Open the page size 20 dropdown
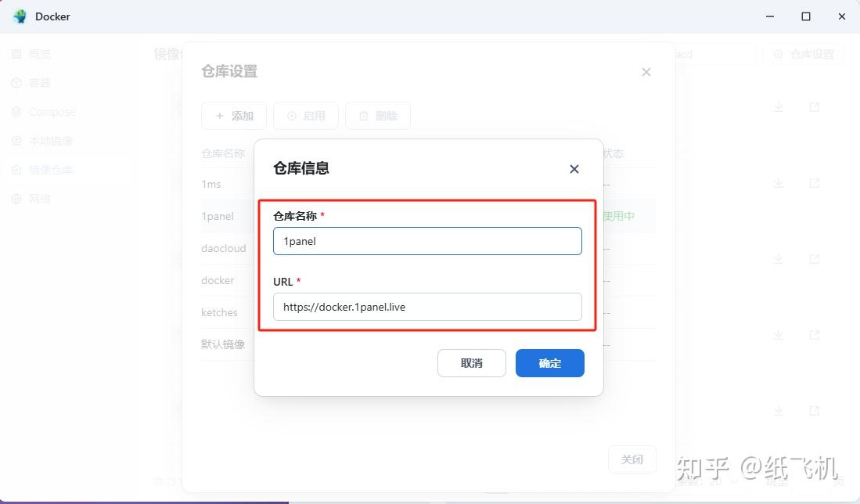This screenshot has height=504, width=860. tap(720, 484)
